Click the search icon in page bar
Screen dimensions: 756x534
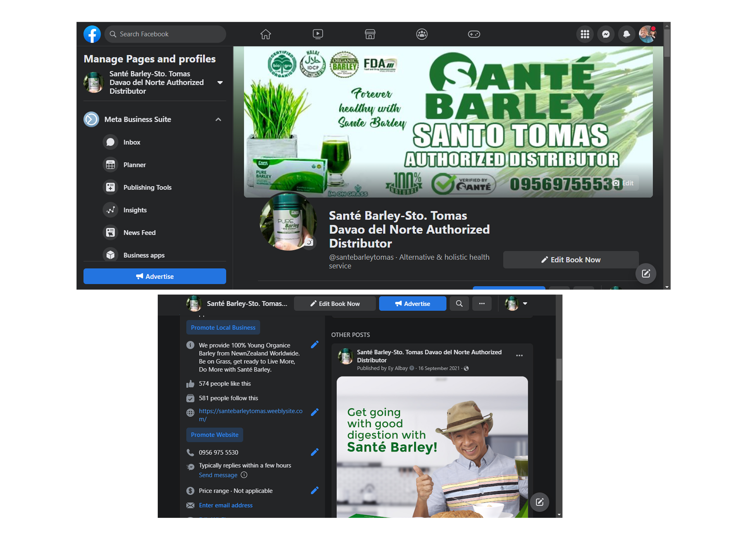tap(459, 303)
